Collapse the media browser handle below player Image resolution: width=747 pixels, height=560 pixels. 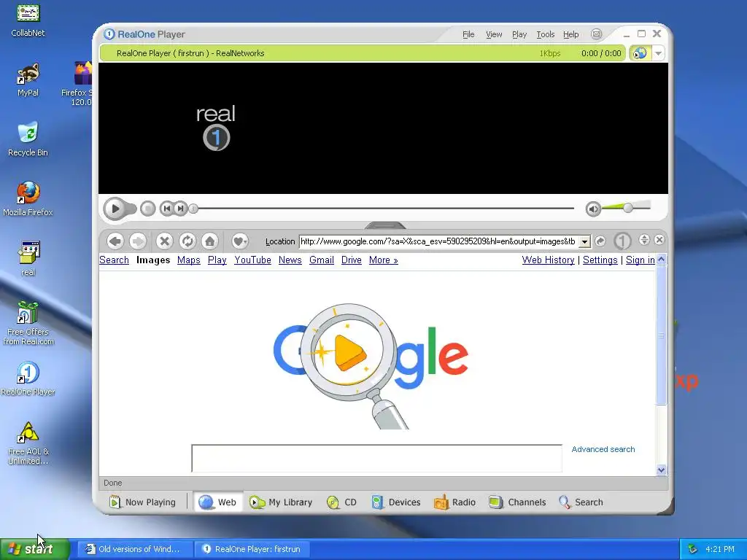coord(385,225)
